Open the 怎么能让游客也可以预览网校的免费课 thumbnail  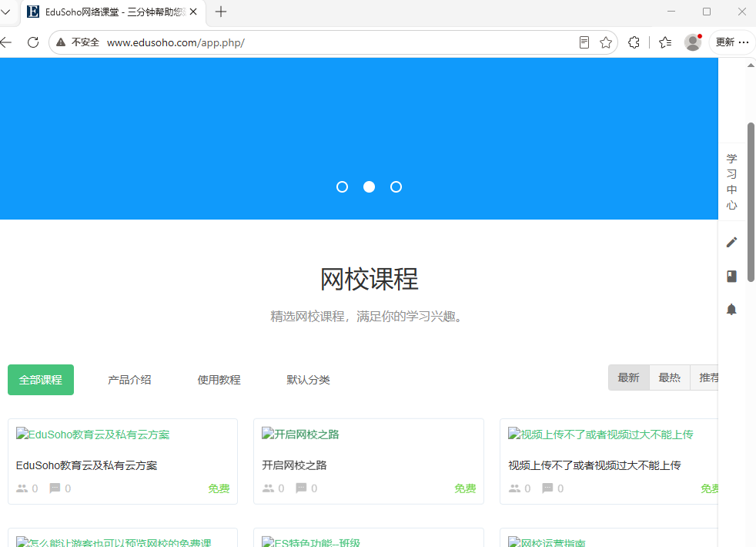tap(114, 542)
